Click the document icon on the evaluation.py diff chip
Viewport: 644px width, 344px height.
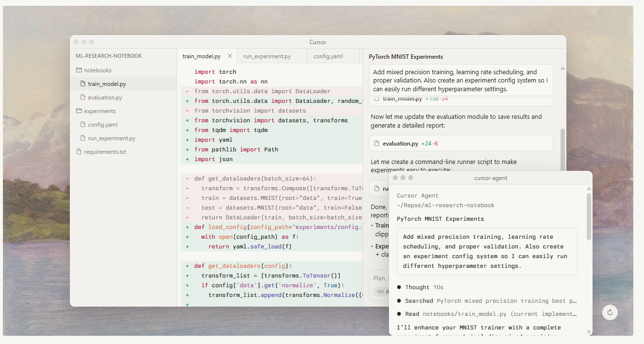[x=377, y=143]
